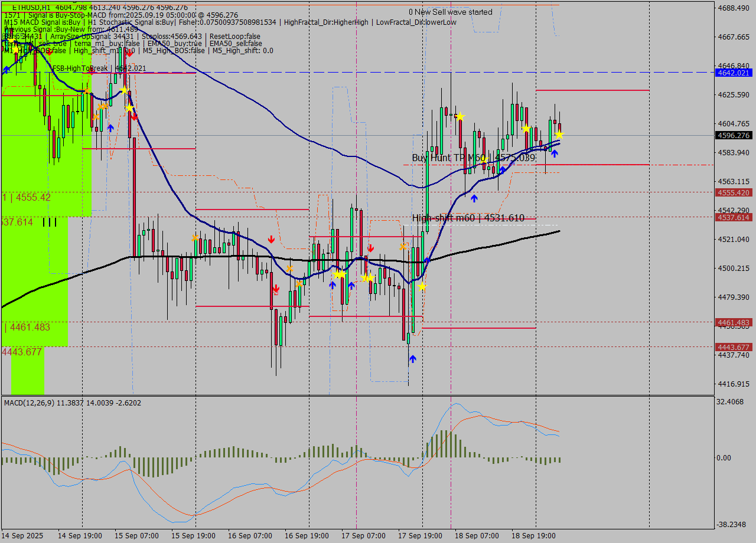Click the blue arrow under the most recent candles
Screen dimensions: 756x543
(x=554, y=153)
